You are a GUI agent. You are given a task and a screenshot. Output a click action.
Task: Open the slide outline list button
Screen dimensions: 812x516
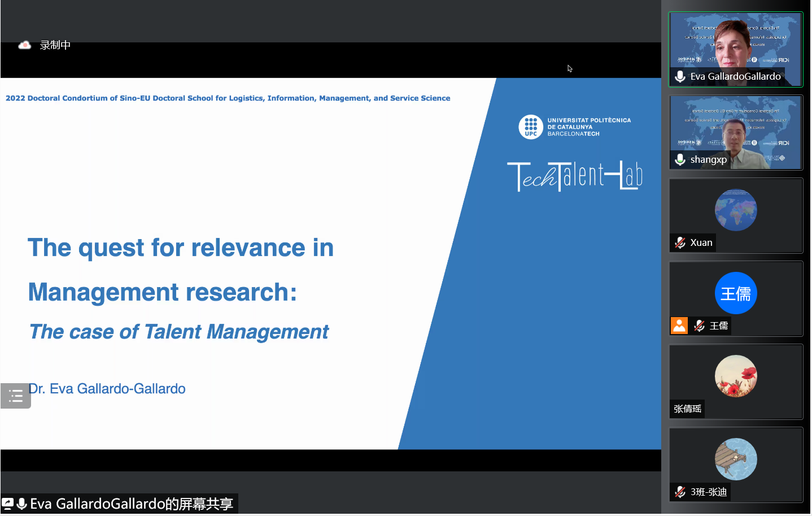tap(16, 396)
